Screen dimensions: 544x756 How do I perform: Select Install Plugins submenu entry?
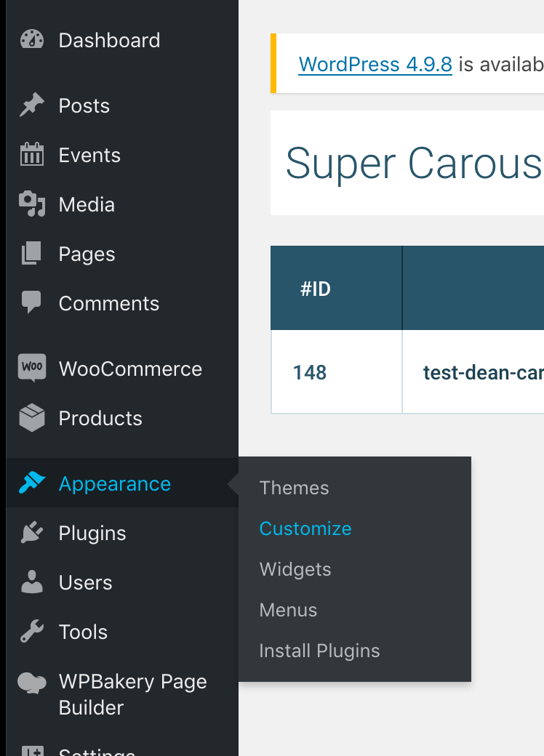[x=319, y=651]
